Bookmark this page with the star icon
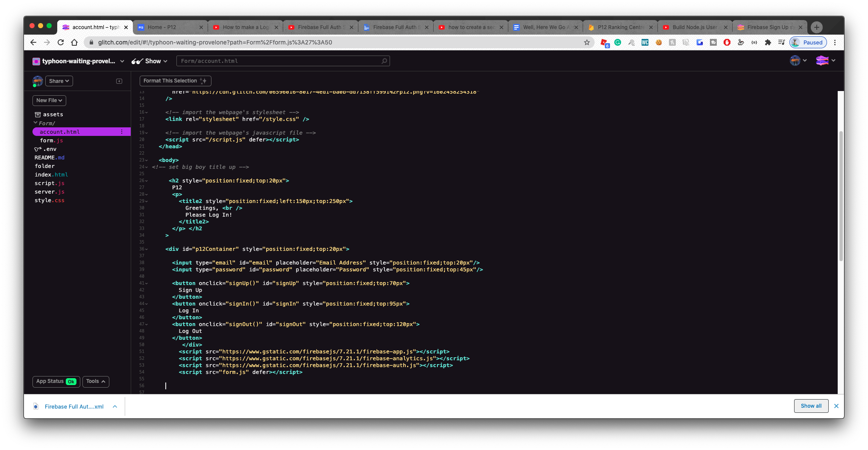 [587, 42]
